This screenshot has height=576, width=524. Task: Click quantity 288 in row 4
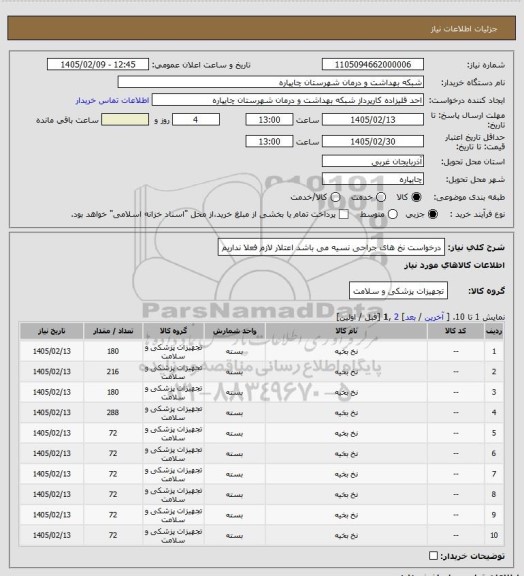point(113,413)
